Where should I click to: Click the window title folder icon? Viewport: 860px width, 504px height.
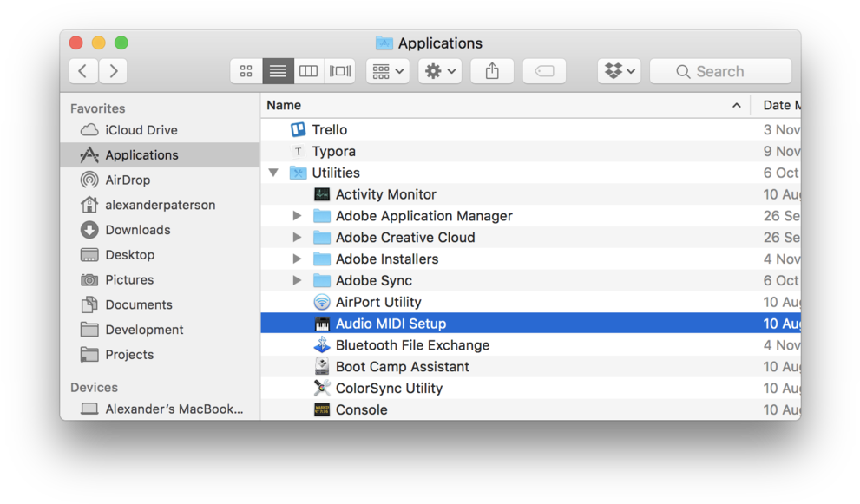pyautogui.click(x=384, y=43)
